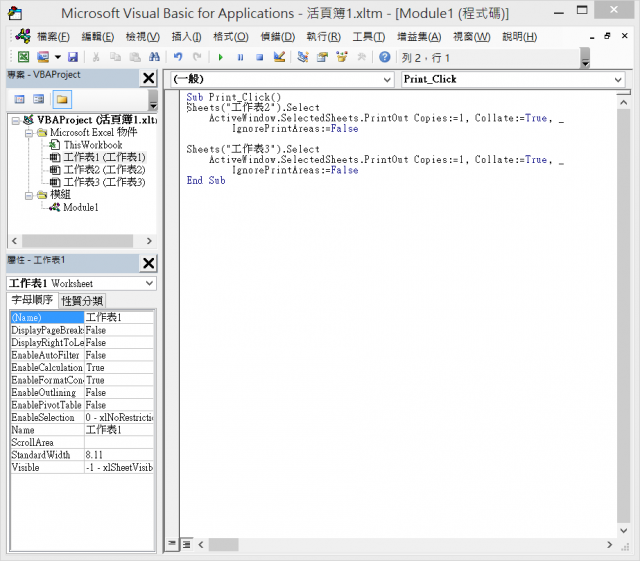The image size is (640, 561).
Task: Open the 編輯(E) menu
Action: (x=98, y=37)
